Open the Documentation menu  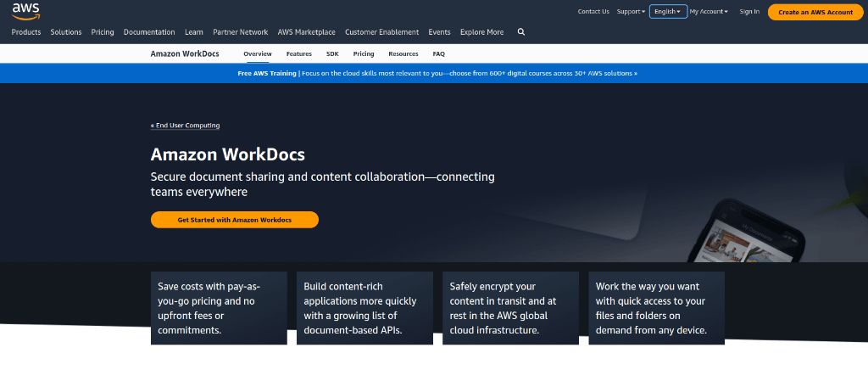pyautogui.click(x=149, y=32)
